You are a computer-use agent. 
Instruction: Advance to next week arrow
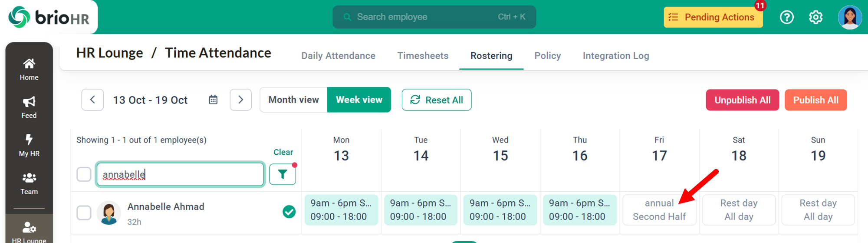[241, 100]
